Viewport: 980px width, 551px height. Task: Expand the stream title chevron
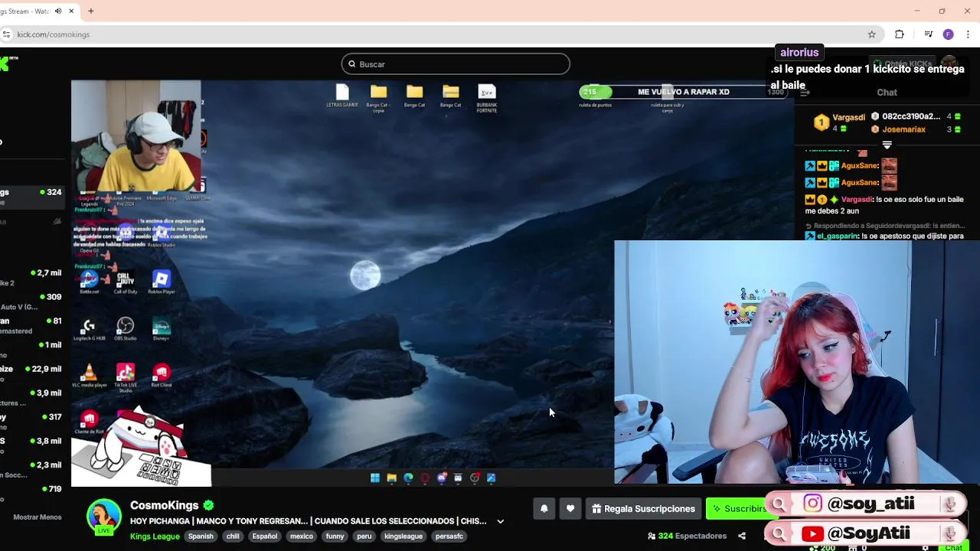(500, 522)
